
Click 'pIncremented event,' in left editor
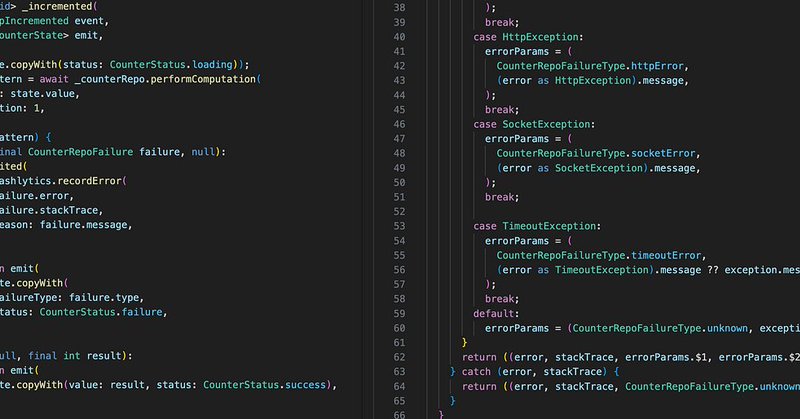(x=54, y=21)
